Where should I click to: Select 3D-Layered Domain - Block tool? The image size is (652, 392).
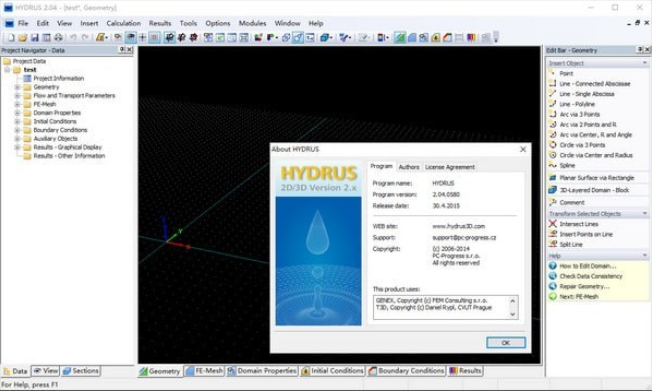[x=594, y=190]
